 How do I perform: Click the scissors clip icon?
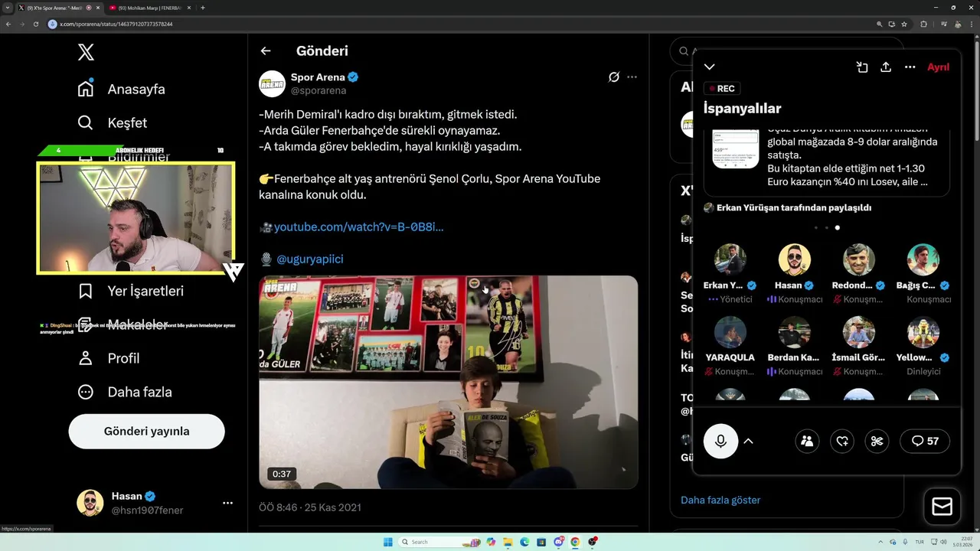pos(877,441)
